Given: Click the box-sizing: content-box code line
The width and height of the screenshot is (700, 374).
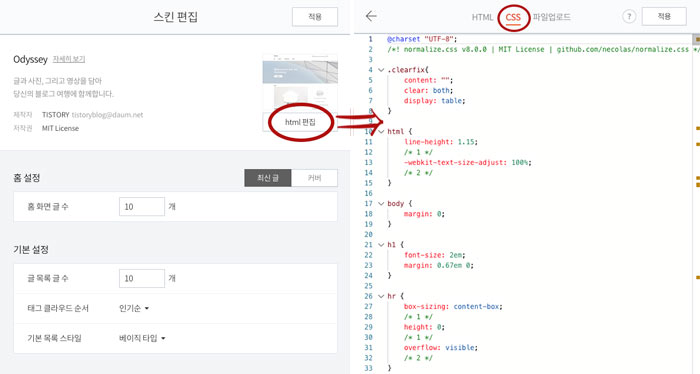Looking at the screenshot, I should point(453,307).
